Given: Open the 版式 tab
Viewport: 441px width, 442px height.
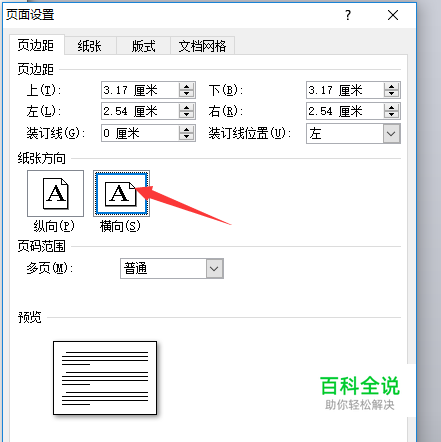Looking at the screenshot, I should click(143, 46).
